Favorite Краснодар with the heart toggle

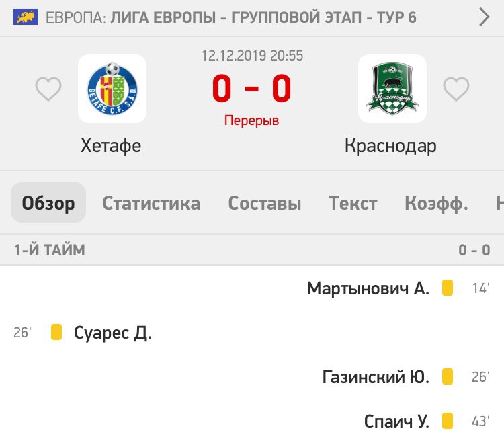click(456, 89)
